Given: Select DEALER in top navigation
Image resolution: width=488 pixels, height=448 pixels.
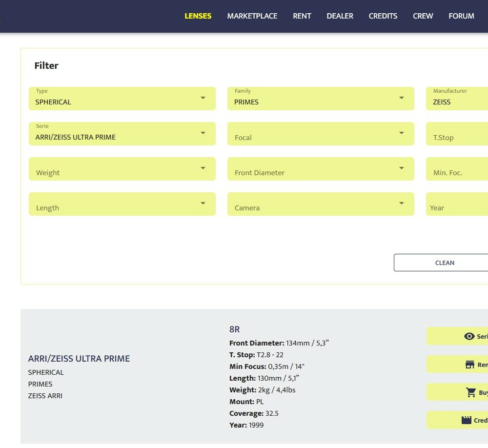Looking at the screenshot, I should pyautogui.click(x=340, y=16).
